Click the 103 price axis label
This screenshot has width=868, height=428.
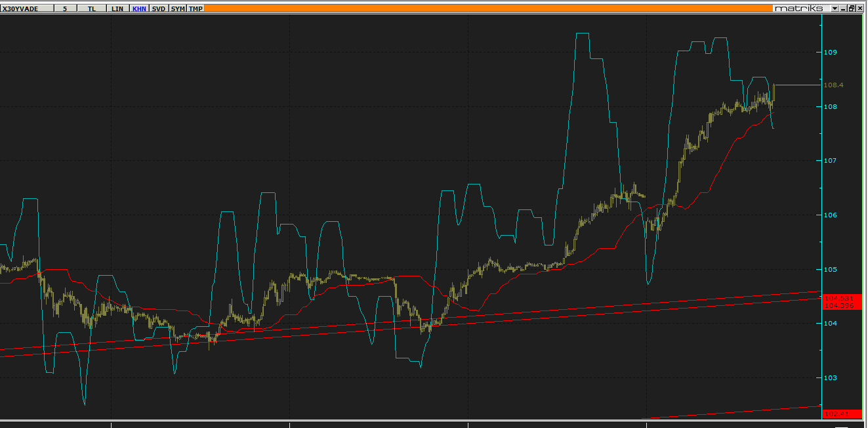point(831,378)
